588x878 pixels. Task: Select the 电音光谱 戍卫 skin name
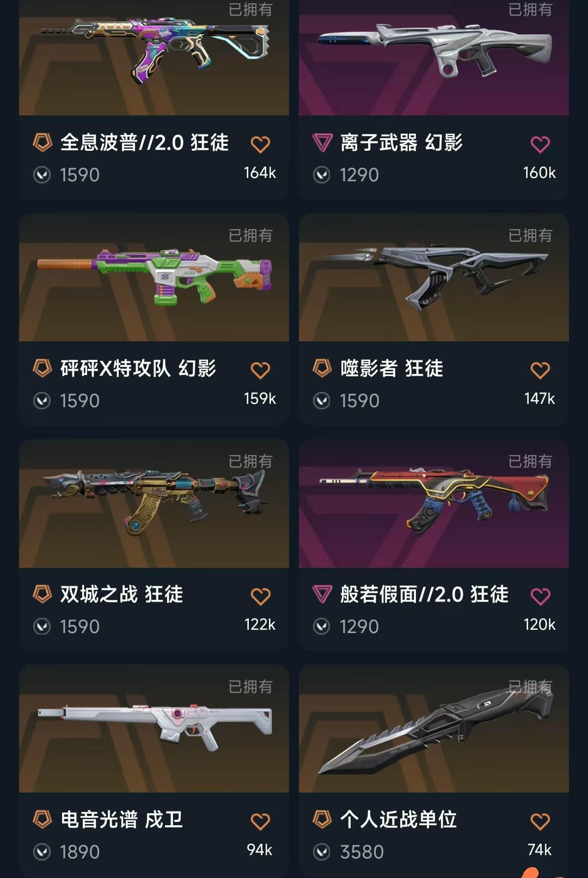tap(121, 820)
